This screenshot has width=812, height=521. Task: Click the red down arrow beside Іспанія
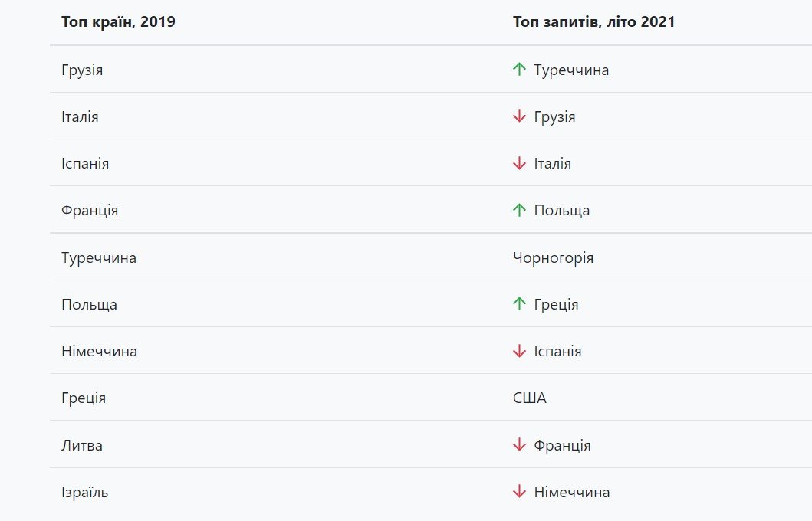[519, 351]
